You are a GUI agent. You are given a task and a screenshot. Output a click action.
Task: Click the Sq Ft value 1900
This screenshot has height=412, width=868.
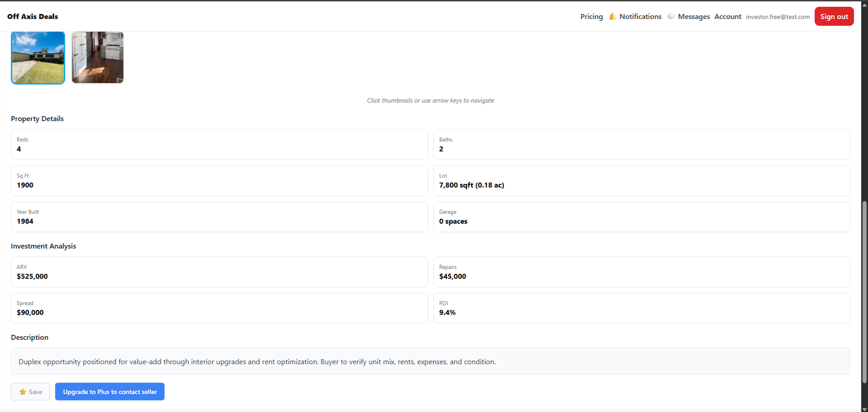point(25,185)
